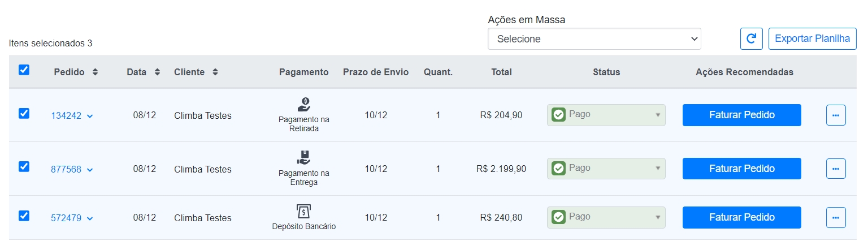
Task: Click Exportar Planilha button
Action: tap(813, 39)
